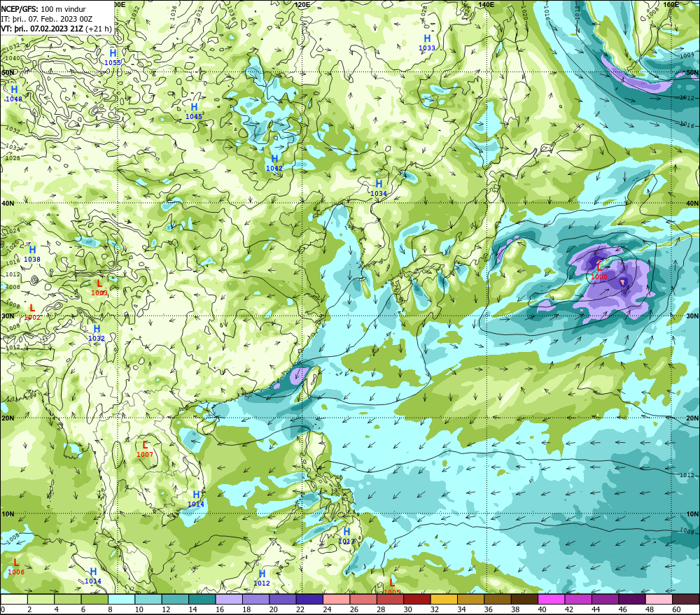700x615 pixels.
Task: Select the dark teal 14-16 legend swatch
Action: coord(202,599)
